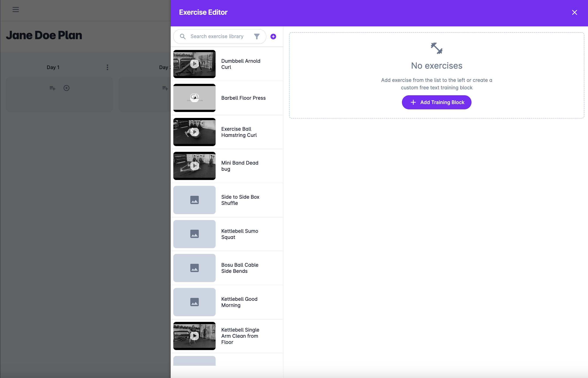Click the dumbbell icon above No exercises
Screen dimensions: 588x378
(436, 48)
